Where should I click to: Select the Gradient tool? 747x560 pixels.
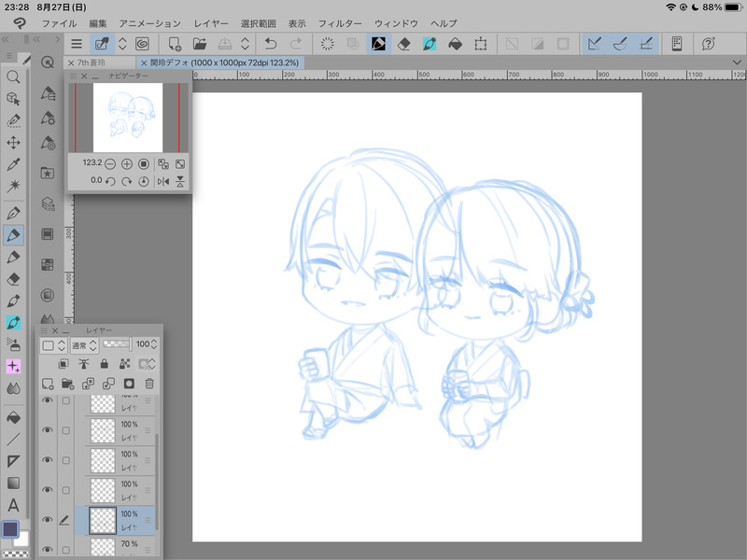coord(13,483)
